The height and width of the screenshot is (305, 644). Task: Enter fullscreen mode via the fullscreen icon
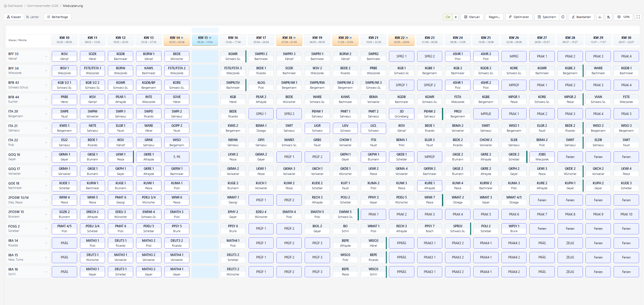[x=638, y=17]
